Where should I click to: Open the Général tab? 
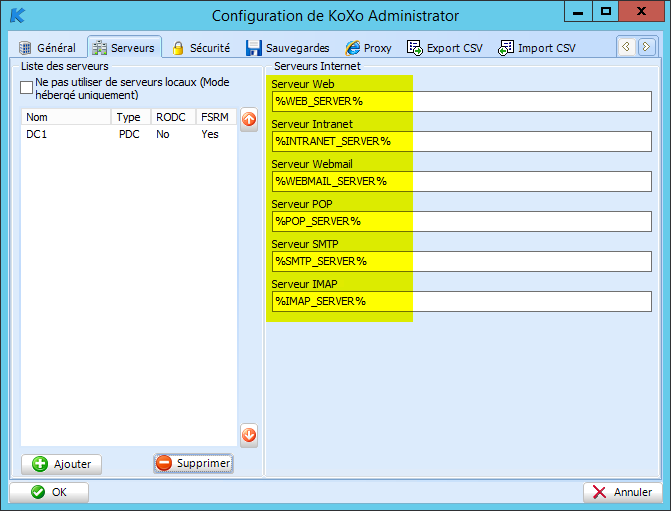click(47, 48)
